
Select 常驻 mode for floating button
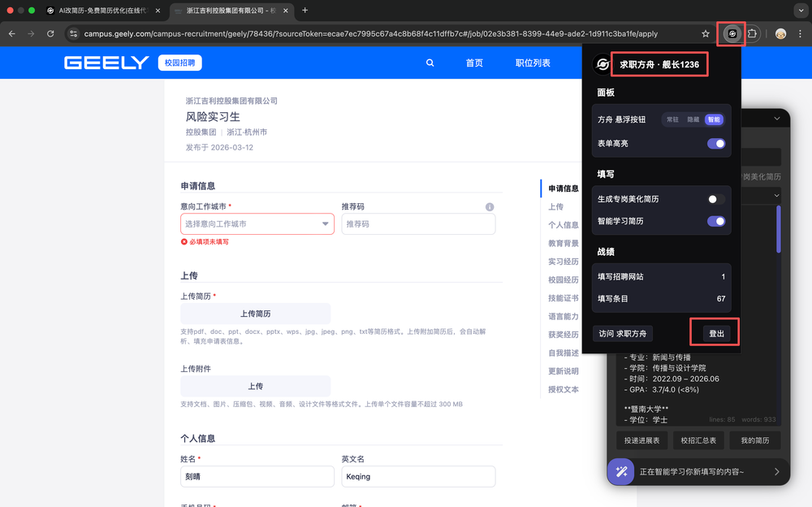(672, 119)
